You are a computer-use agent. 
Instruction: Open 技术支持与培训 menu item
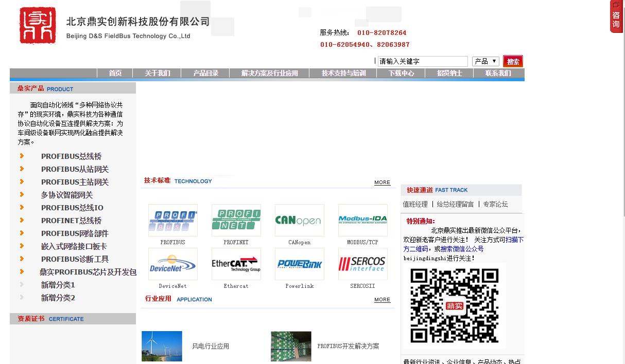click(343, 74)
